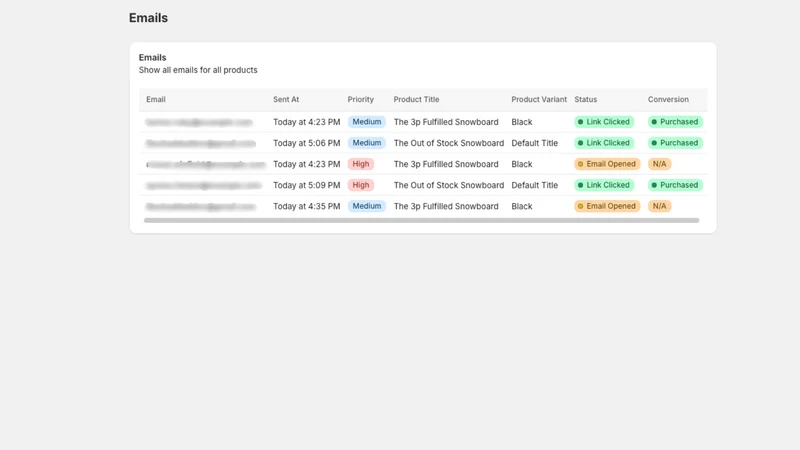
Task: Click Default Title variant in 5:06 PM row
Action: tap(534, 143)
